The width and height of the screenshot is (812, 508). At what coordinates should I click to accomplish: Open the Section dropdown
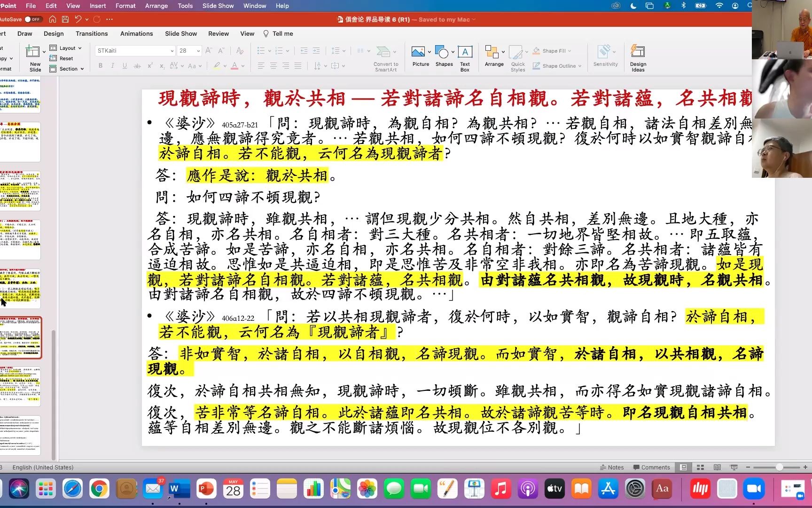(x=66, y=69)
